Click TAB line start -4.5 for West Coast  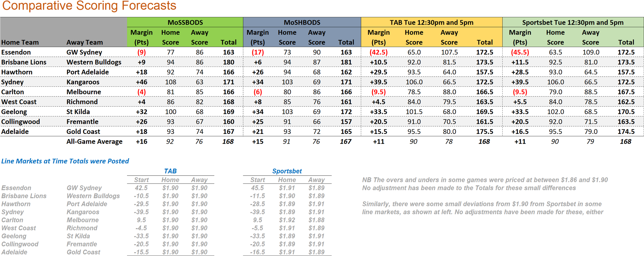(141, 228)
